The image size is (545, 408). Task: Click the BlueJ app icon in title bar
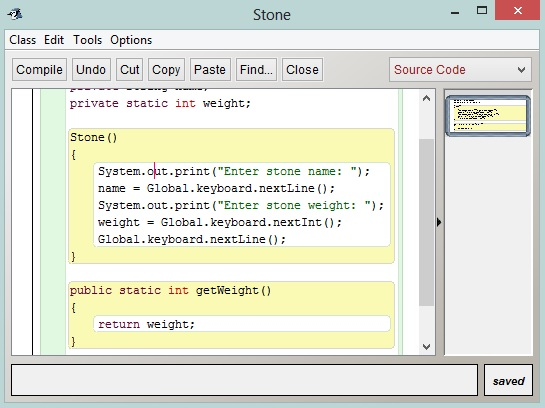pos(15,14)
